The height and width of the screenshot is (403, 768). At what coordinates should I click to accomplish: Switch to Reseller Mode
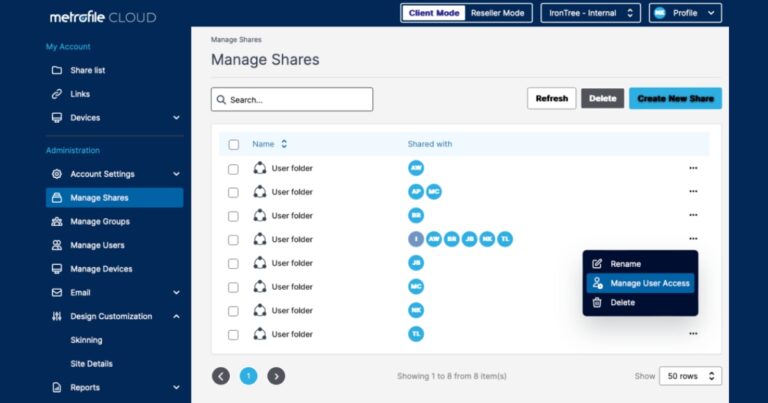pos(497,13)
